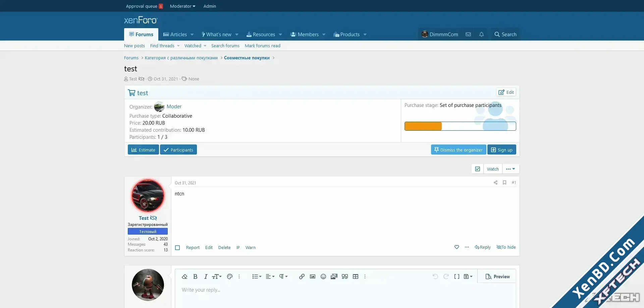The height and width of the screenshot is (308, 644).
Task: Click the Estimate button
Action: 143,150
